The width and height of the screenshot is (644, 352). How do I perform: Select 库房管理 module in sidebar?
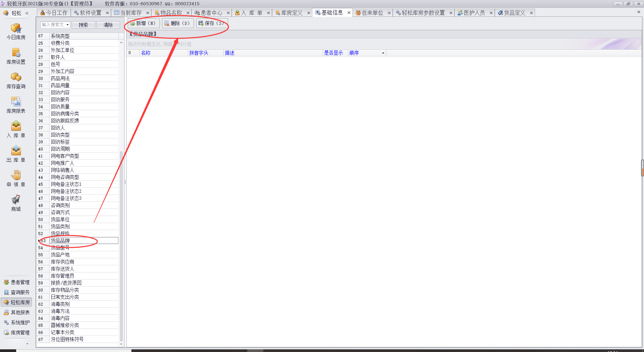coord(16,333)
